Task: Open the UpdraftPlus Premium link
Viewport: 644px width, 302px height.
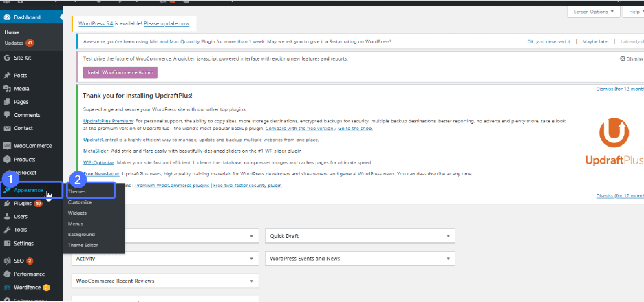Action: (108, 122)
